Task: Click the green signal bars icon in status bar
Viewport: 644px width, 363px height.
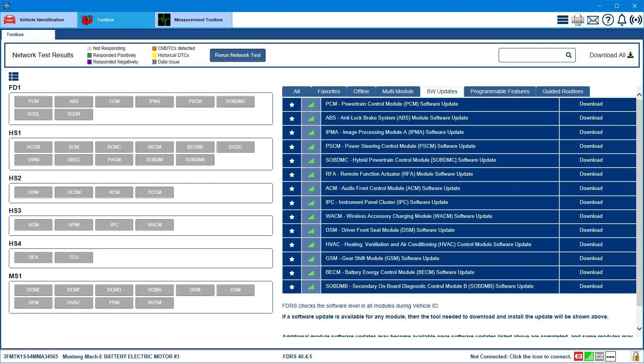Action: pos(589,356)
